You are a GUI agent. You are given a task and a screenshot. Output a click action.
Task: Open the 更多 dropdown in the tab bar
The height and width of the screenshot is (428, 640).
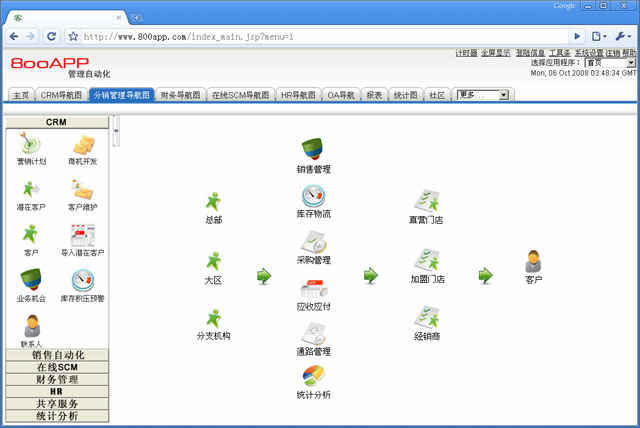(483, 95)
